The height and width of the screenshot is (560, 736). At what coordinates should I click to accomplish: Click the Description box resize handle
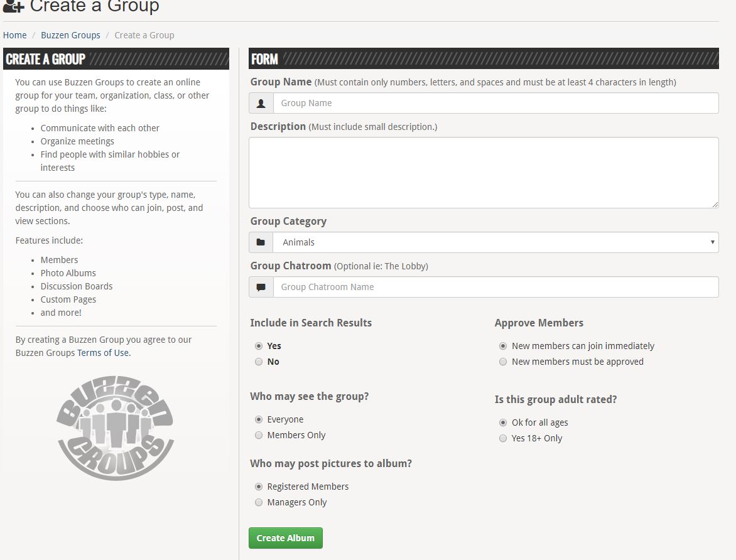pyautogui.click(x=715, y=204)
